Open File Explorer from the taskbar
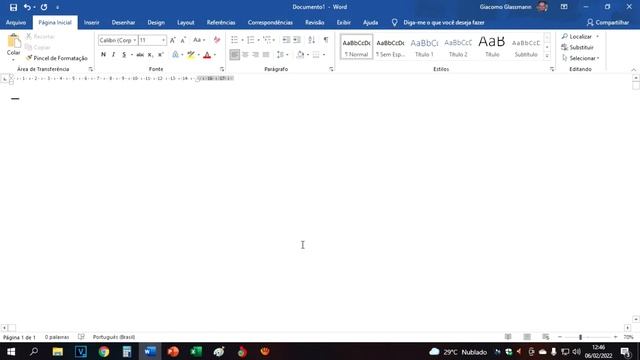The height and width of the screenshot is (360, 640). pyautogui.click(x=58, y=351)
